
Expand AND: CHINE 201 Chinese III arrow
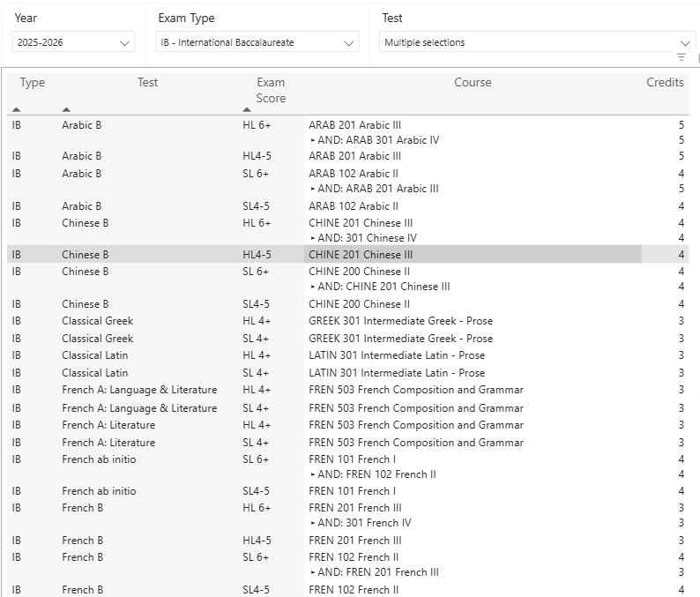(312, 287)
